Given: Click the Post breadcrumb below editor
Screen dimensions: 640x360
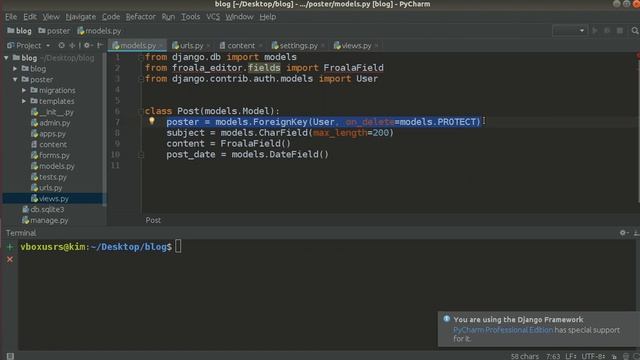Looking at the screenshot, I should 153,220.
